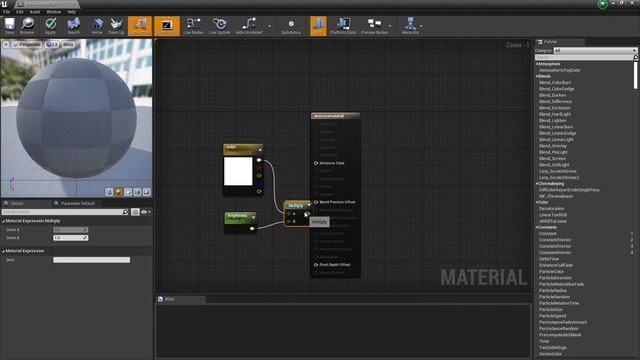640x360 pixels.
Task: Click the Hierarchy toolbar icon
Action: coord(410,26)
